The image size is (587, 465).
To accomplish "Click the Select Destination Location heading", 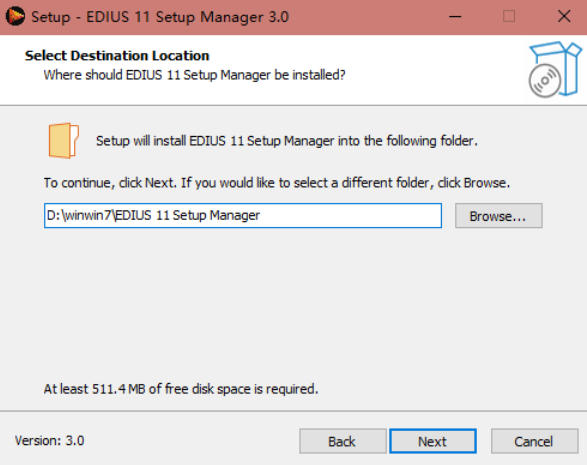I will [x=117, y=56].
